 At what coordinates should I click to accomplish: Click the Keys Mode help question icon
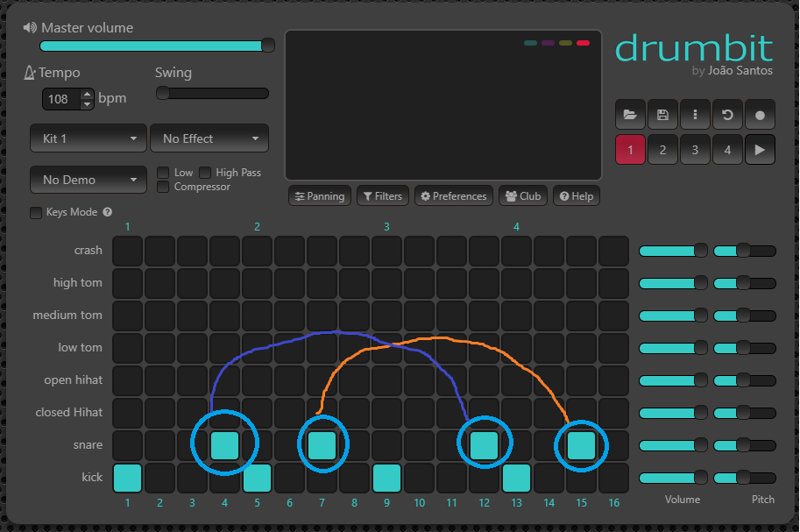108,212
